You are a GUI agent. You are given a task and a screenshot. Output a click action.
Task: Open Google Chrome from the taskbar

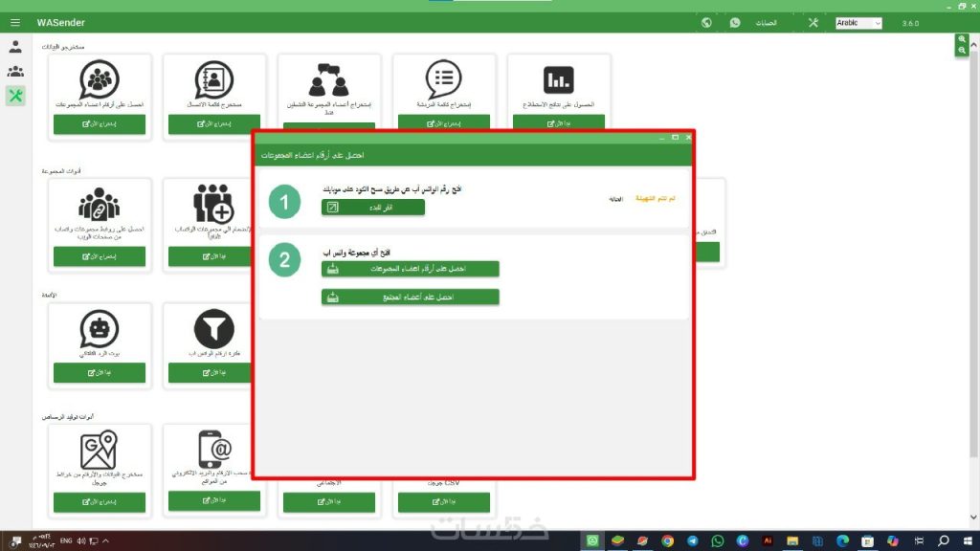[x=667, y=541]
